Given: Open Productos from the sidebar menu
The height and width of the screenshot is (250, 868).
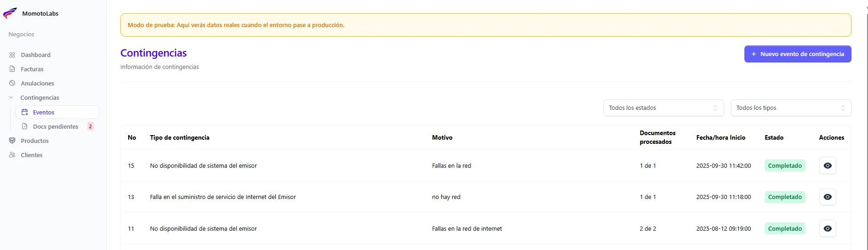Looking at the screenshot, I should coord(34,141).
